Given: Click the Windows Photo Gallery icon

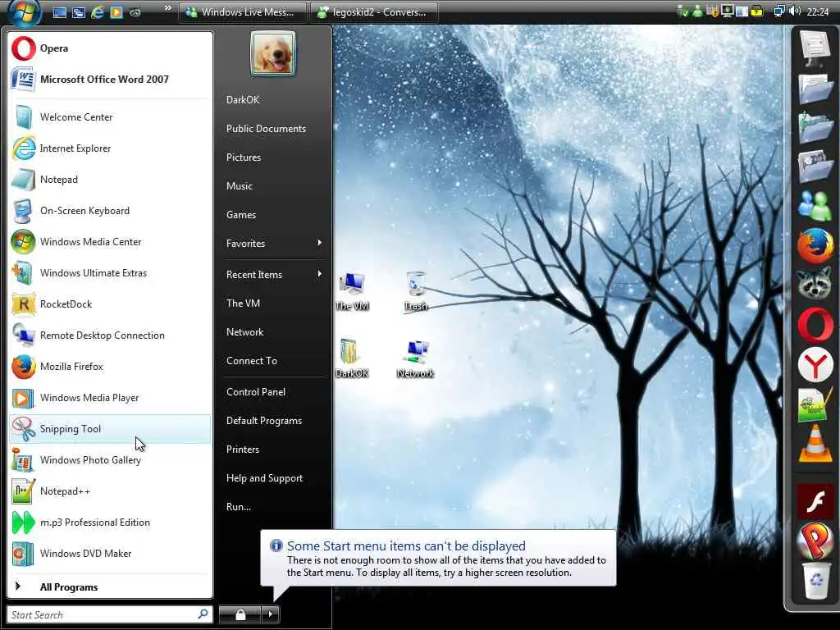Looking at the screenshot, I should (x=23, y=459).
